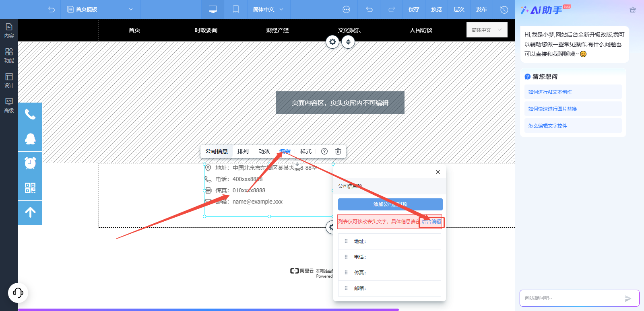This screenshot has width=644, height=311.
Task: Click the more options ellipsis icon
Action: click(346, 9)
